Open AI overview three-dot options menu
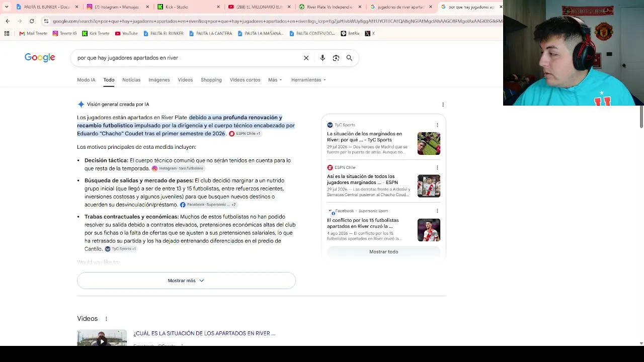 point(443,105)
